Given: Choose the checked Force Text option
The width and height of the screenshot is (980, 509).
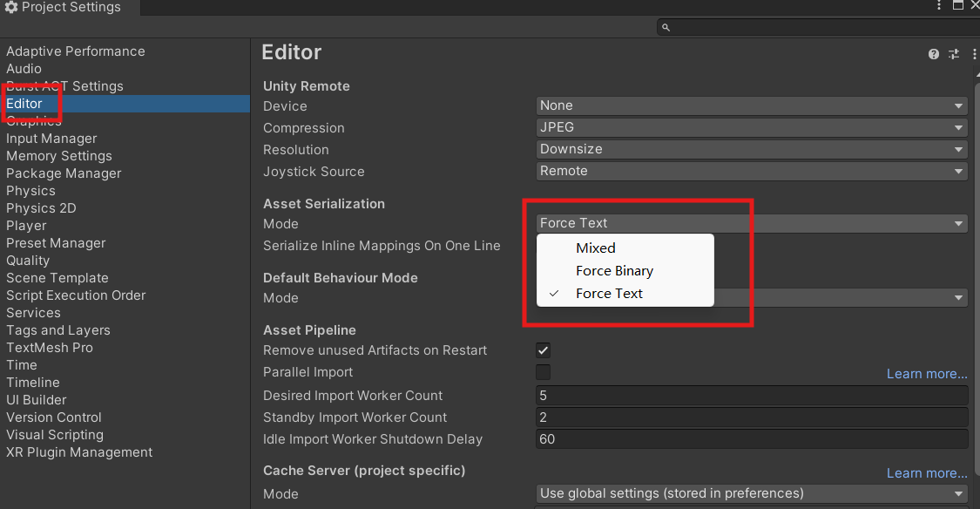Looking at the screenshot, I should pyautogui.click(x=625, y=293).
